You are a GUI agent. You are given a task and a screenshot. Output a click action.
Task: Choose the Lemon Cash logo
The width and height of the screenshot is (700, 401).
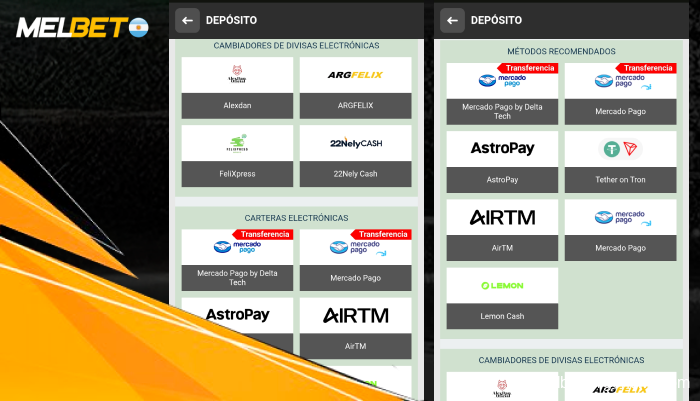[x=502, y=285]
